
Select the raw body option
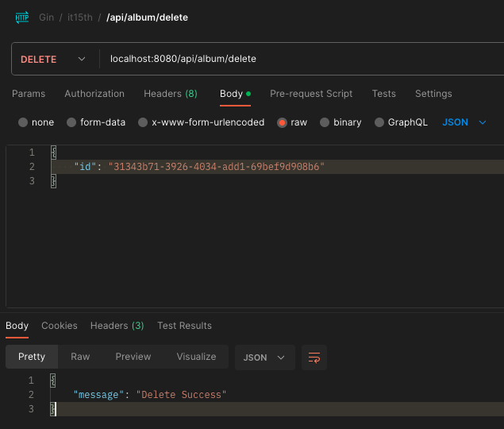(282, 122)
